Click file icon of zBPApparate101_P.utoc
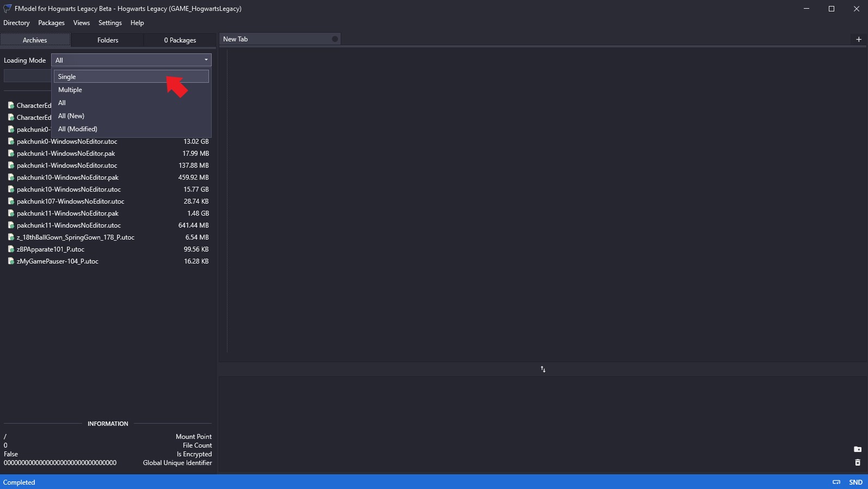 (x=11, y=249)
